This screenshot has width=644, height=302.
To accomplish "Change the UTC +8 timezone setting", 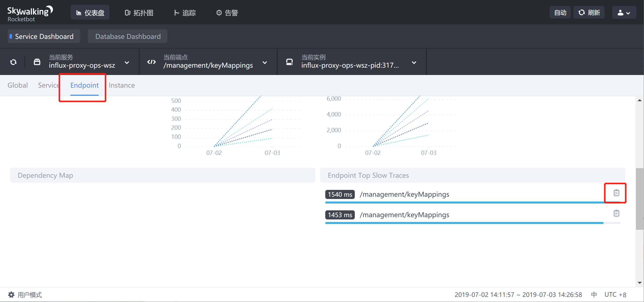I will [615, 295].
